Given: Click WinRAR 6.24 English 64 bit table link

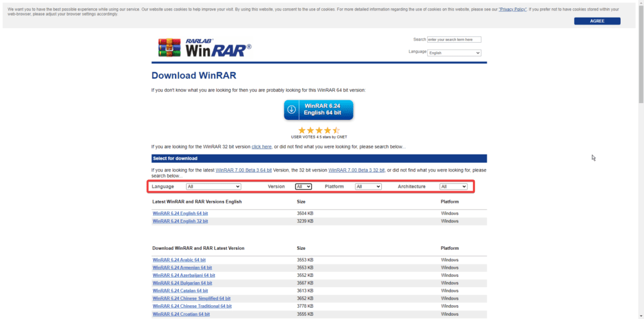Looking at the screenshot, I should pos(180,214).
